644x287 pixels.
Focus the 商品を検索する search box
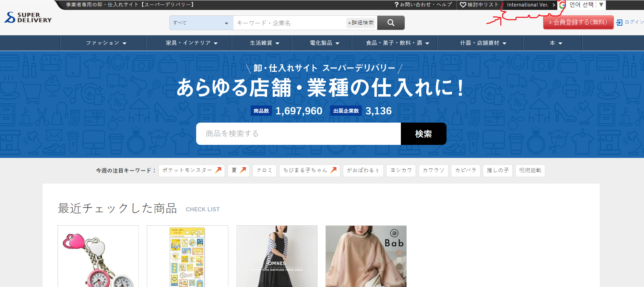tap(298, 134)
